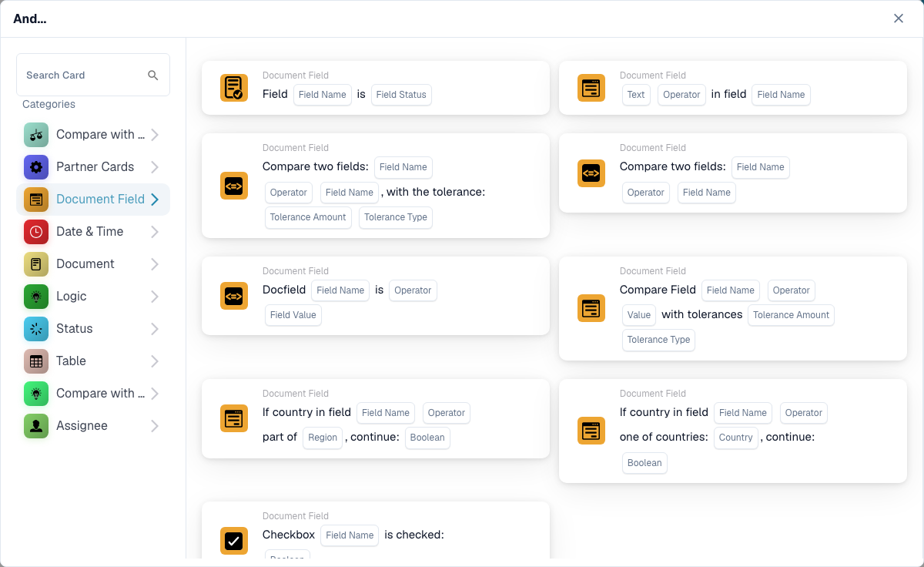
Task: Click the Partner Cards gear icon
Action: pos(36,167)
